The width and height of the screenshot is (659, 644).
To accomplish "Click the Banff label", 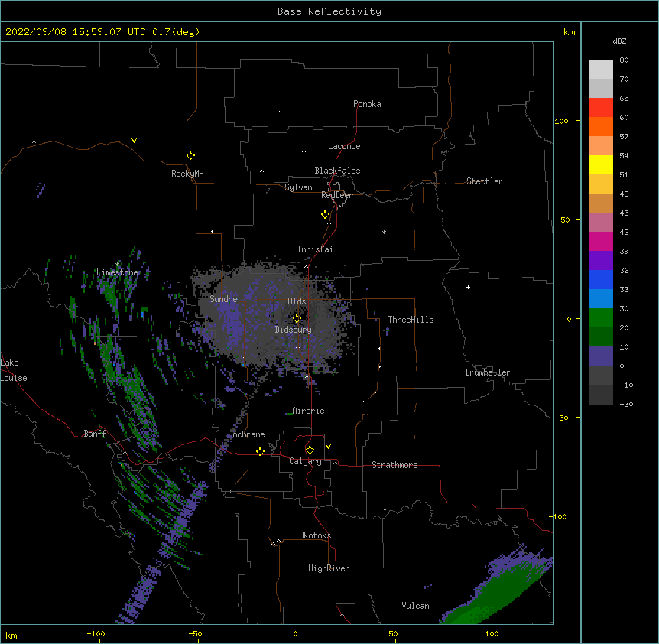I will 95,434.
